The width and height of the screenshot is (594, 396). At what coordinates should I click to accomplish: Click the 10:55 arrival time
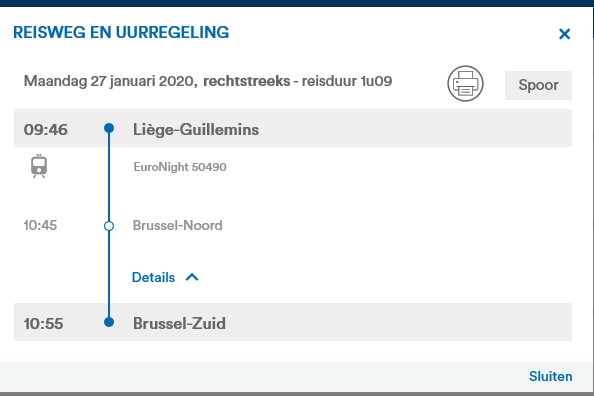43,324
